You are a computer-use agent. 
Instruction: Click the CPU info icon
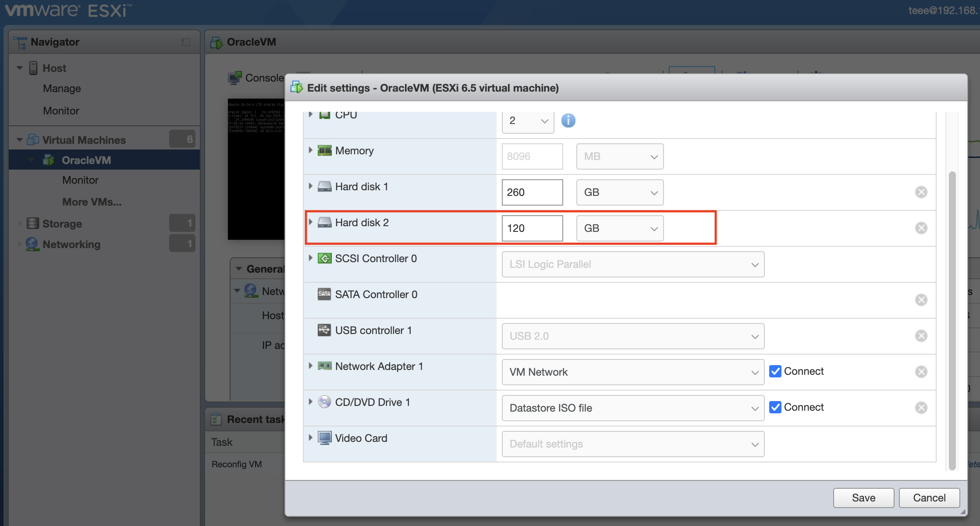click(x=568, y=120)
